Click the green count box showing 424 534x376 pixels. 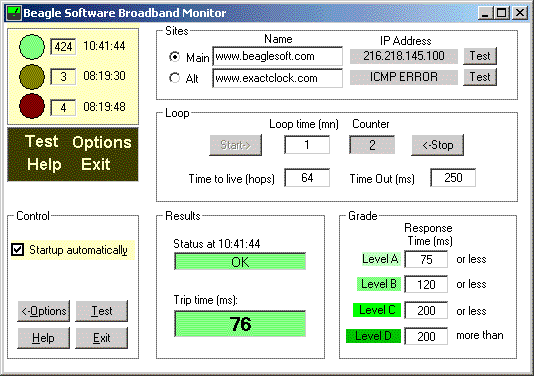(63, 47)
